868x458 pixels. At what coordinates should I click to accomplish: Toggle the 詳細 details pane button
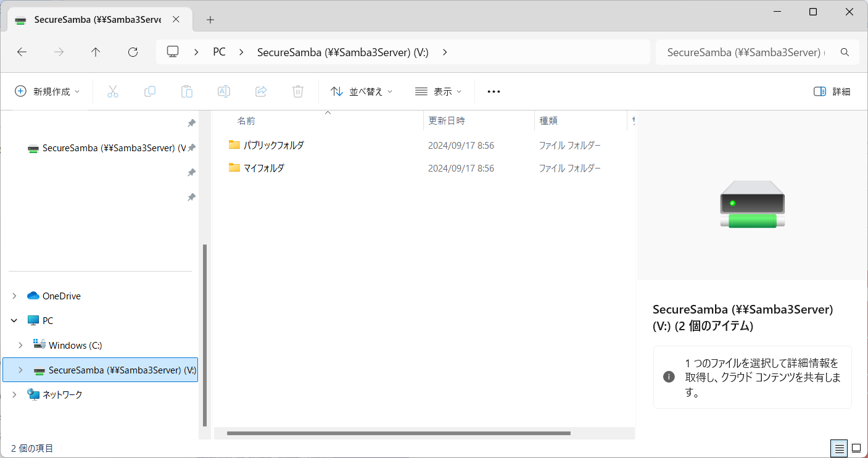point(832,91)
